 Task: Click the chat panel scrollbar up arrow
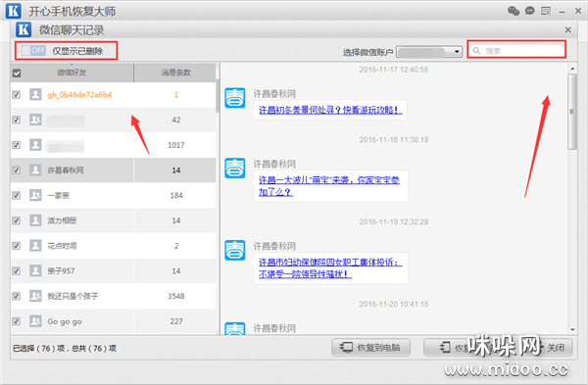coord(572,69)
